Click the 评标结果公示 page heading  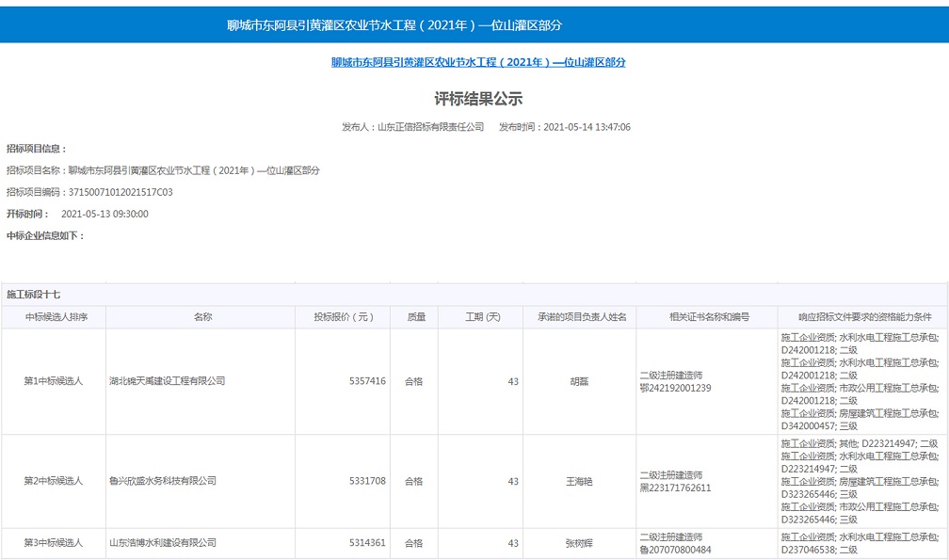(x=477, y=99)
